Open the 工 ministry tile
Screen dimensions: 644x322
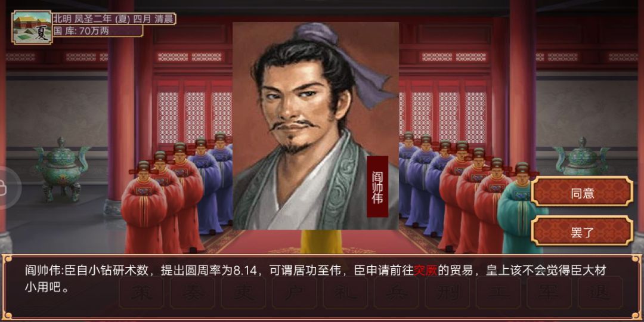click(498, 292)
